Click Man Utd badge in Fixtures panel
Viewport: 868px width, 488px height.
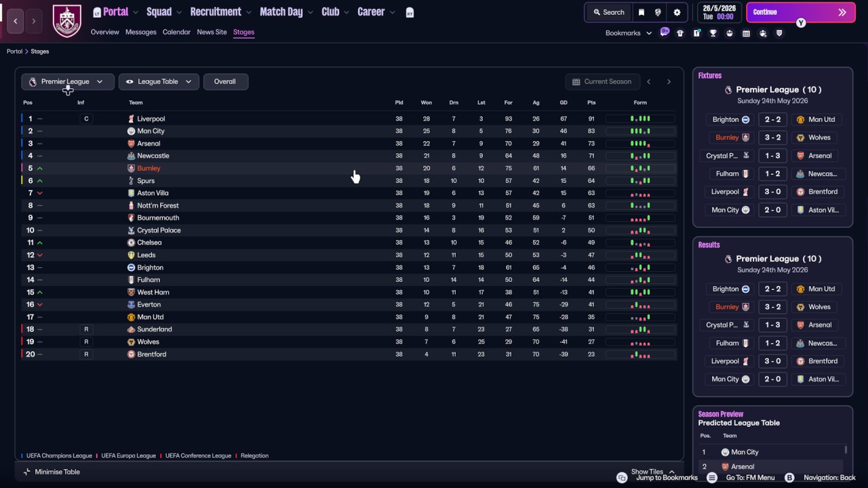pyautogui.click(x=800, y=119)
